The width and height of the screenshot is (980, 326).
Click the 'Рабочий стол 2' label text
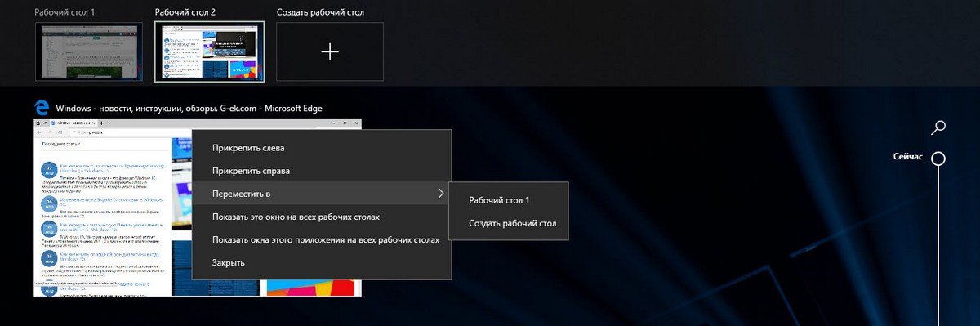point(186,13)
